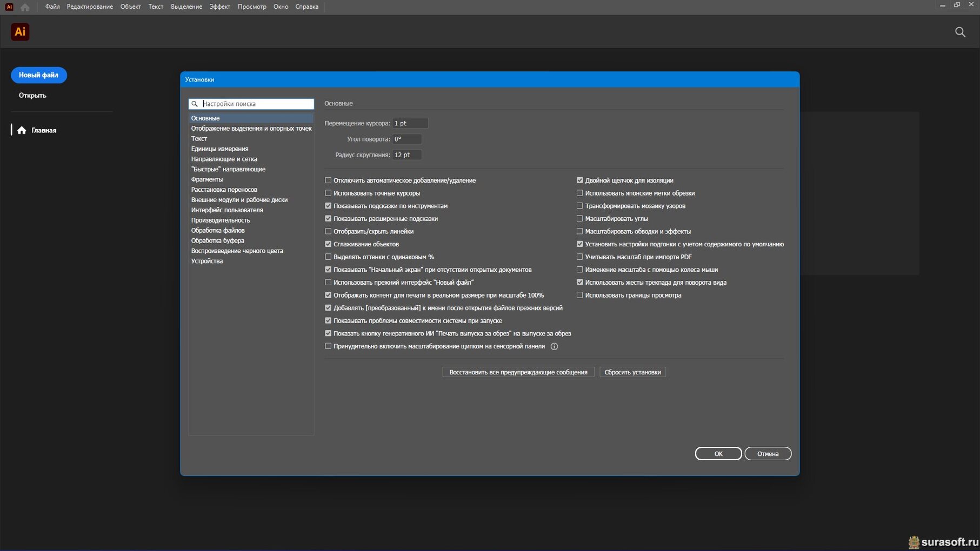Viewport: 980px width, 551px height.
Task: Click the large Ai logo icon
Action: coord(20,32)
